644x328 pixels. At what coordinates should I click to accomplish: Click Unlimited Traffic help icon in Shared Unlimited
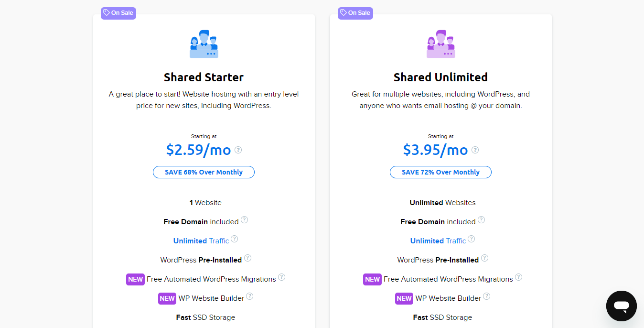click(471, 239)
